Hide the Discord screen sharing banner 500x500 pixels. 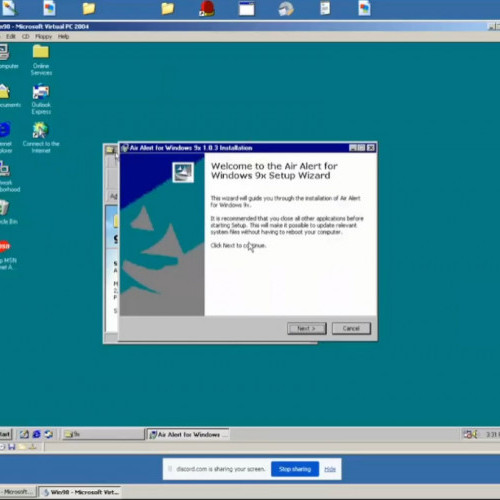click(330, 469)
